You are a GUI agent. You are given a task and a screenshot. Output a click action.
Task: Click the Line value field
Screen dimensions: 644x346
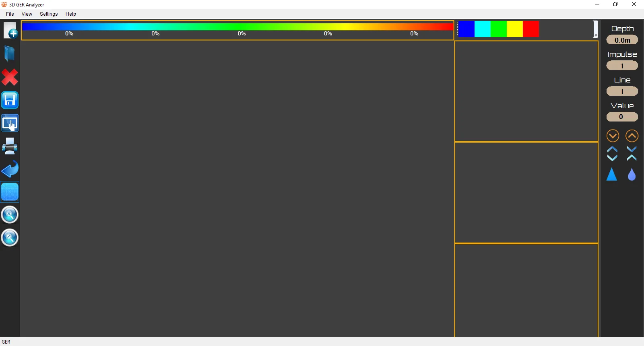tap(622, 91)
